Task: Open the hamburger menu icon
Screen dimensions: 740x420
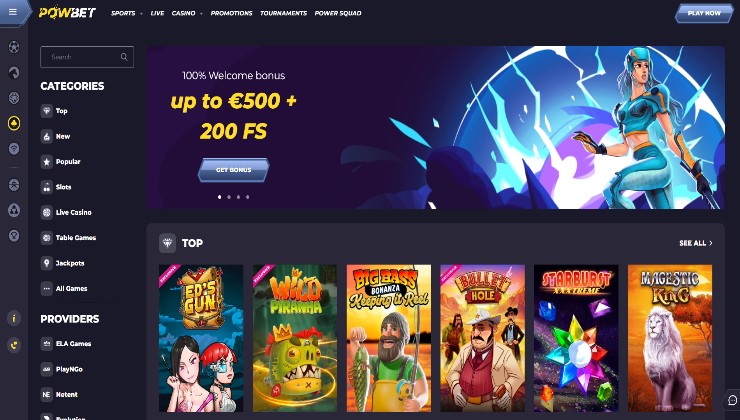Action: coord(13,12)
